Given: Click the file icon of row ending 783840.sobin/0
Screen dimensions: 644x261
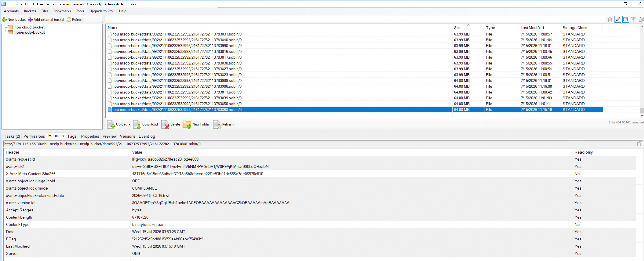Looking at the screenshot, I should pyautogui.click(x=110, y=40).
